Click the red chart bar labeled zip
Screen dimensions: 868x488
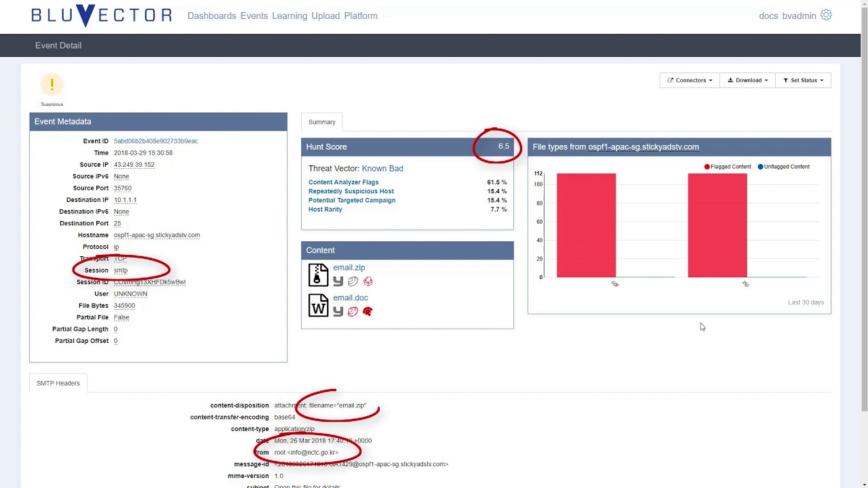pyautogui.click(x=717, y=225)
